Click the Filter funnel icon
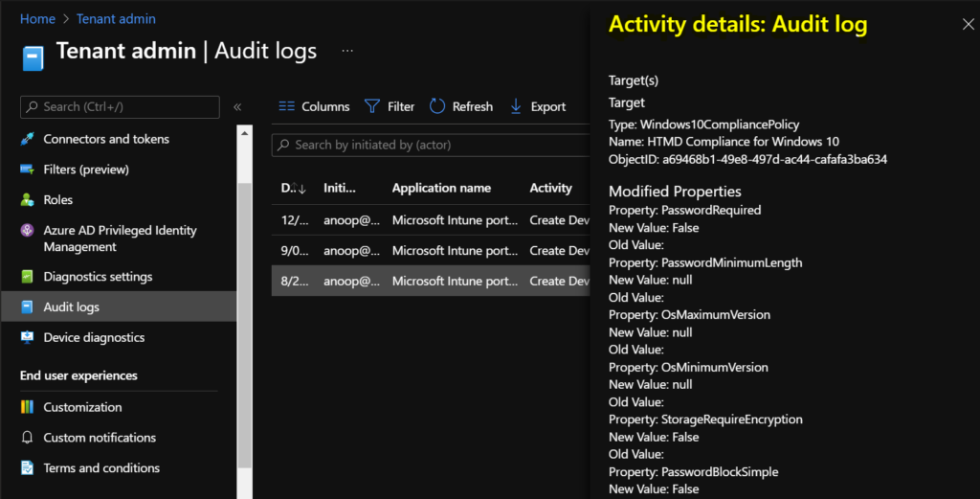The image size is (980, 499). coord(372,106)
